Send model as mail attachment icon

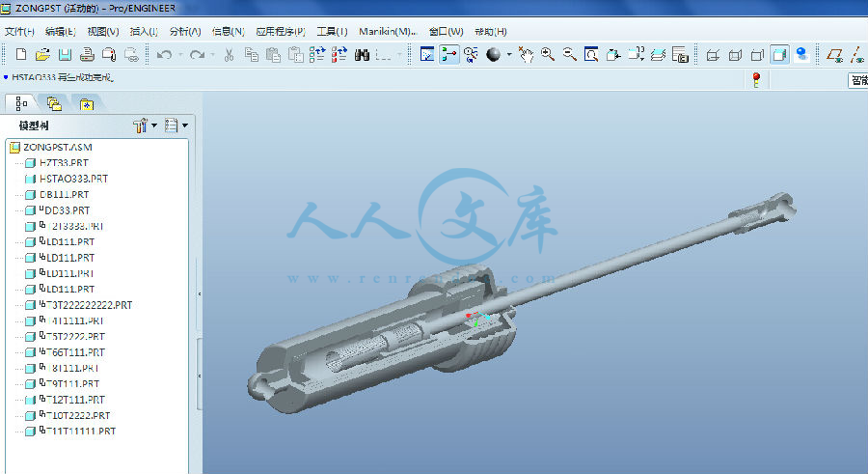click(109, 54)
